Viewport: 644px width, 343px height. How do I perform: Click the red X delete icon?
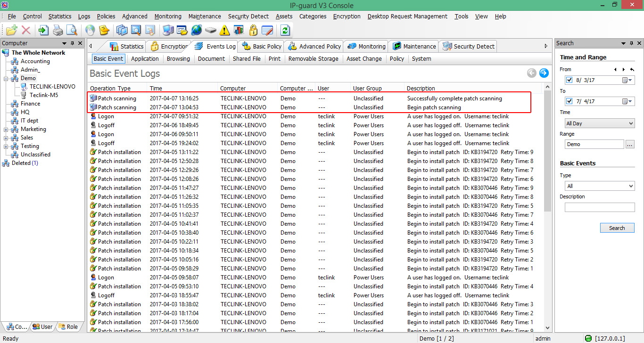[x=26, y=31]
